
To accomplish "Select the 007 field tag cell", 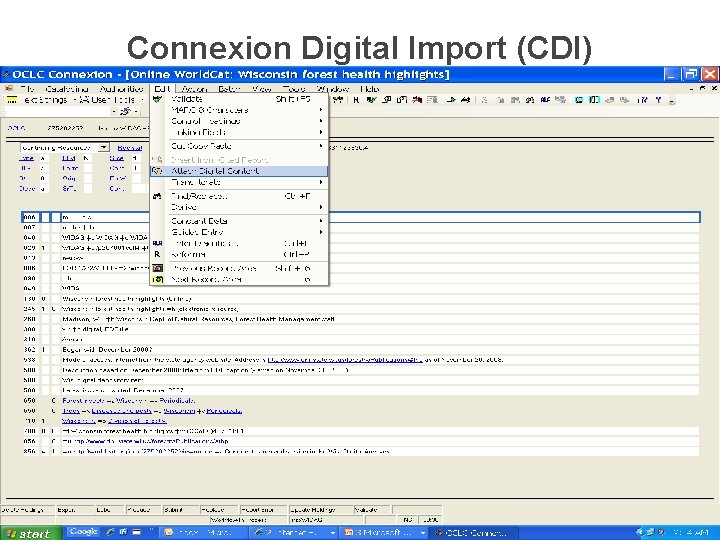I will click(29, 227).
